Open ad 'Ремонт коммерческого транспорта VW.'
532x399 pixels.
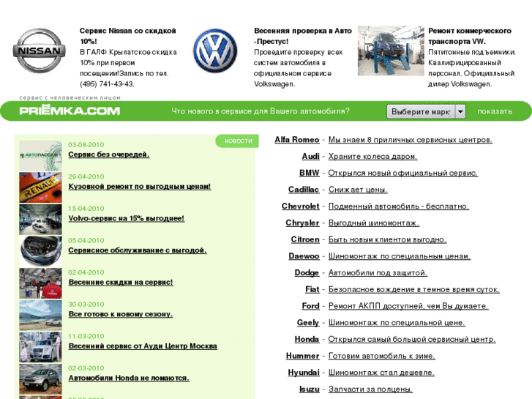pyautogui.click(x=470, y=36)
